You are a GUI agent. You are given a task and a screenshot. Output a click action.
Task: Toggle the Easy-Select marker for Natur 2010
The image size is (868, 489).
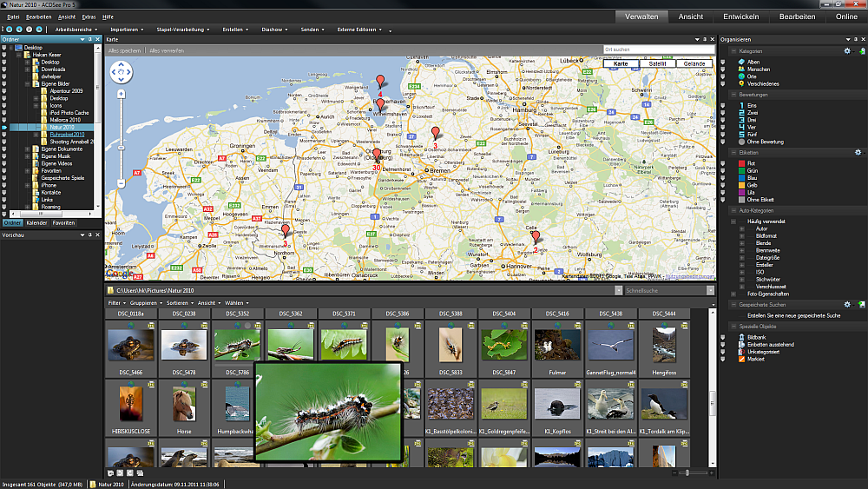point(4,127)
